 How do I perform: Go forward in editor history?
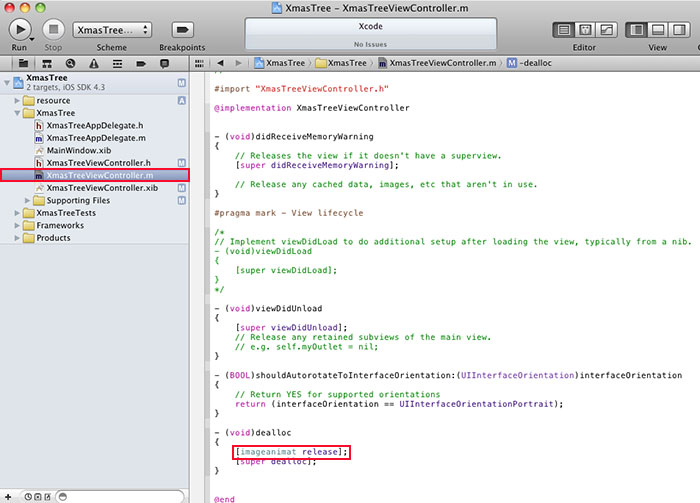[238, 63]
